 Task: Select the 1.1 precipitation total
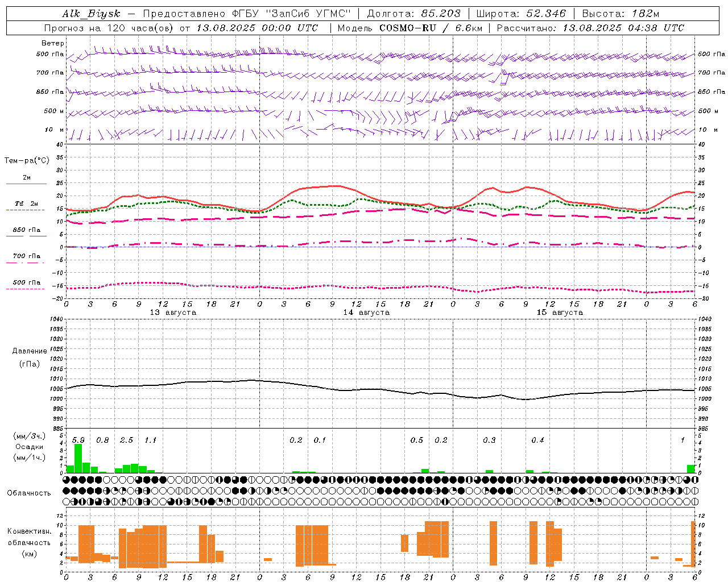(x=150, y=440)
